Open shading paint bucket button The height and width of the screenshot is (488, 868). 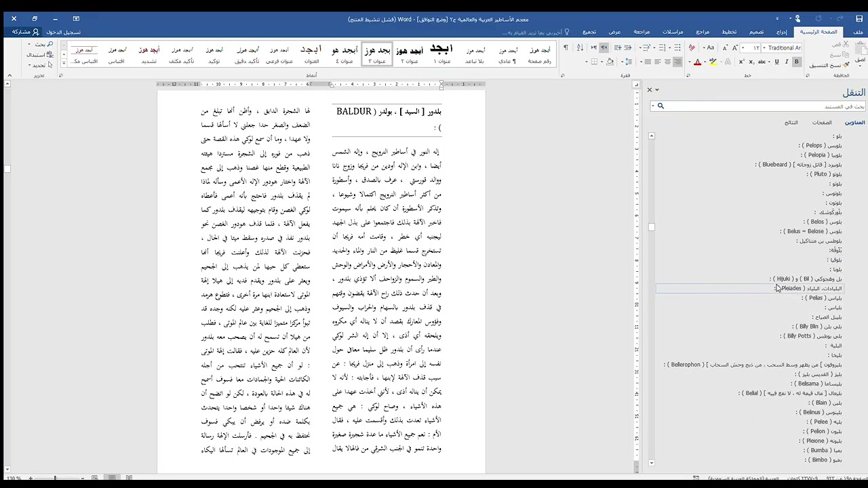[610, 62]
